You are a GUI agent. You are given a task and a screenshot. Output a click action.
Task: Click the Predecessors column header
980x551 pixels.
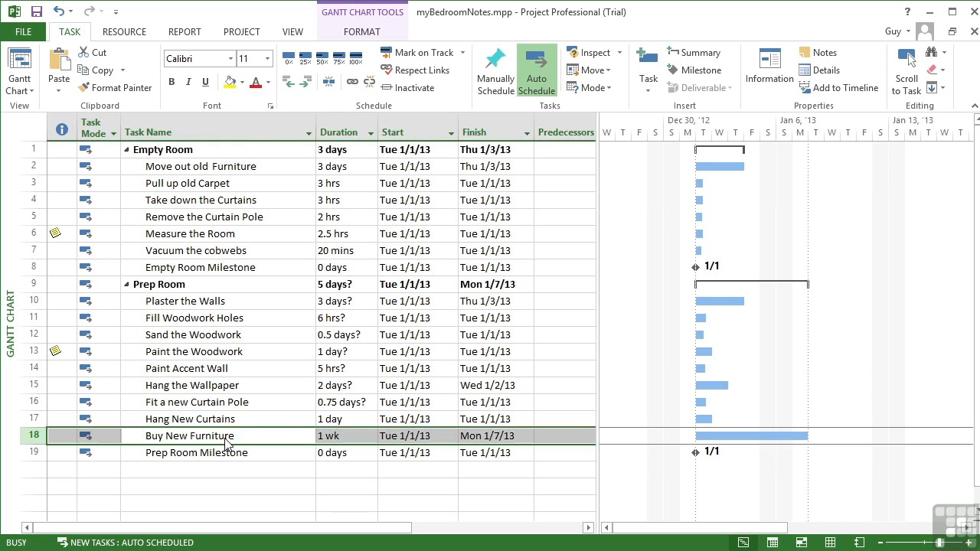(x=566, y=132)
